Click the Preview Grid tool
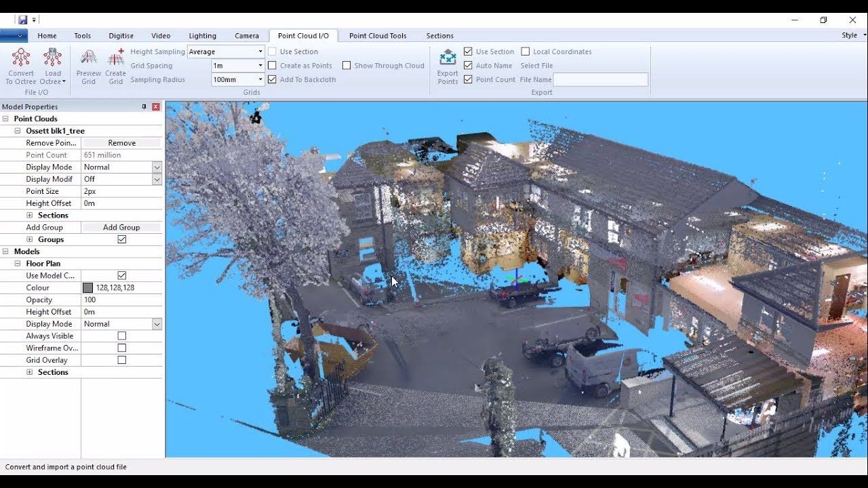 pos(88,64)
